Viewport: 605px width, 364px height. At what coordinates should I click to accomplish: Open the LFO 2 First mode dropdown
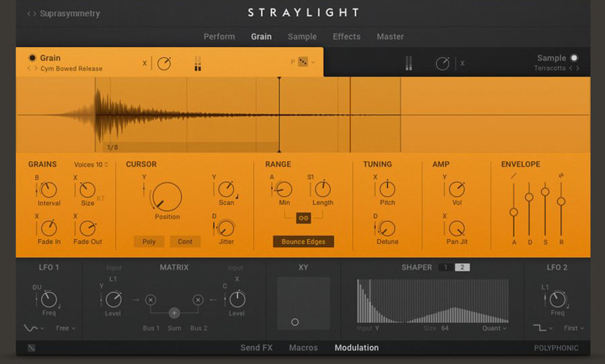pos(574,328)
